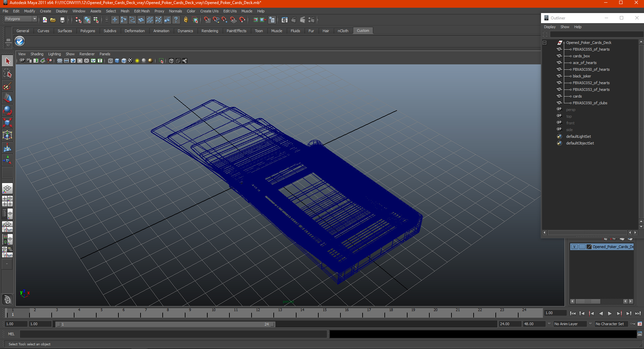Enable textured display checker icon
The image size is (644, 349).
pyautogui.click(x=130, y=61)
